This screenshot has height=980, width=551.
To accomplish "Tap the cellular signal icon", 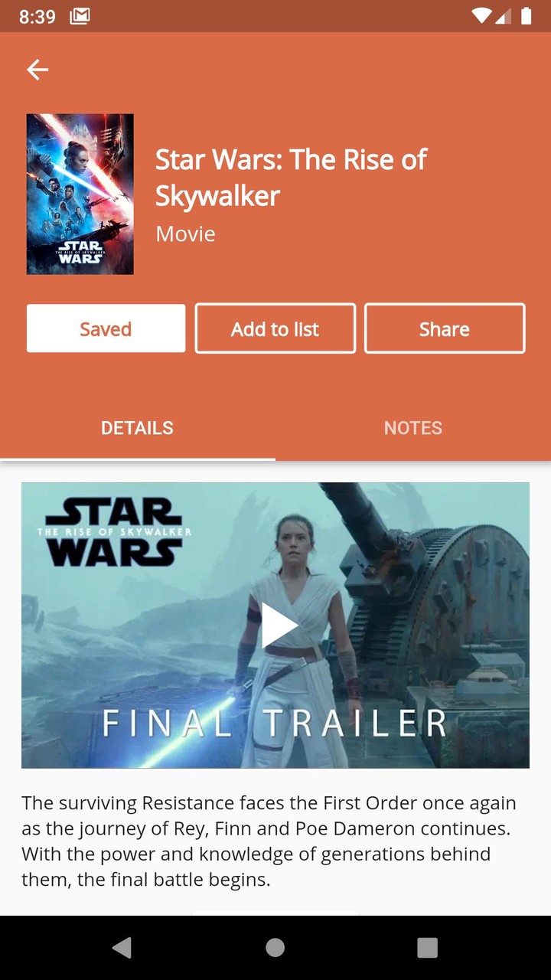I will [504, 16].
